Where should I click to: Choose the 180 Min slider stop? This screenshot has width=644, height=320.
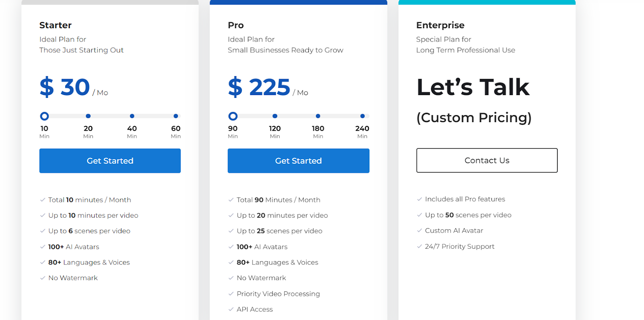tap(318, 116)
